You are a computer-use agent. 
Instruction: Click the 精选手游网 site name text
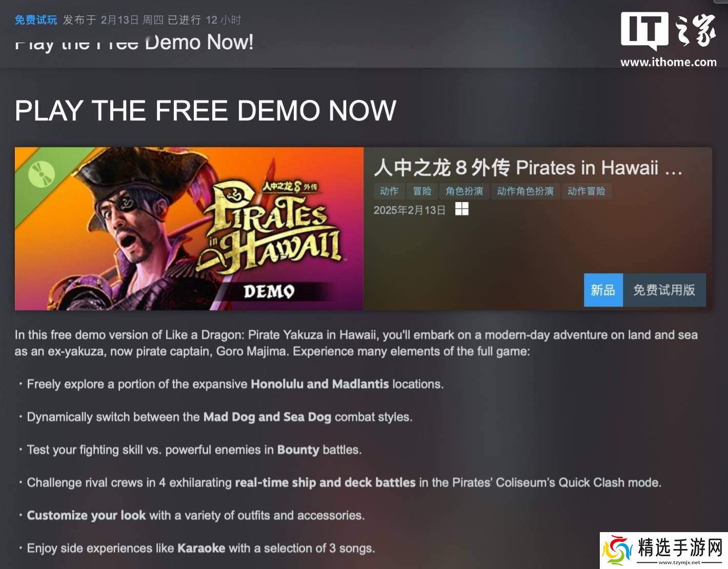click(680, 547)
